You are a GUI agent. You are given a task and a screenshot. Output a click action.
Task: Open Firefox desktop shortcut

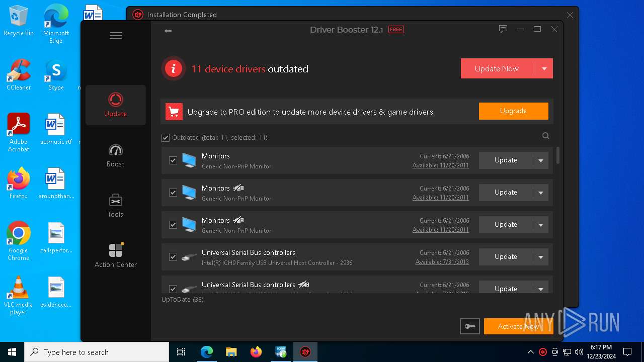coord(19,184)
